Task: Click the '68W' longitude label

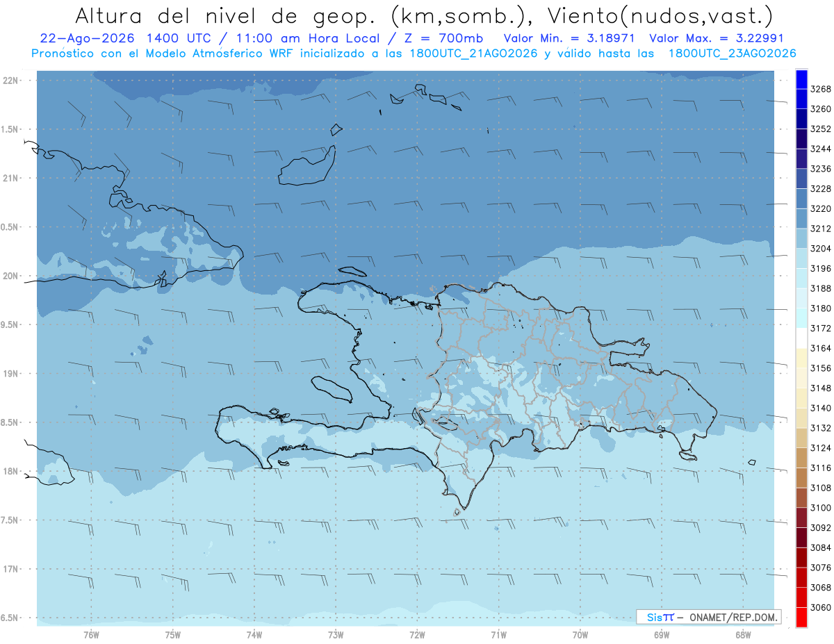Action: click(x=743, y=635)
